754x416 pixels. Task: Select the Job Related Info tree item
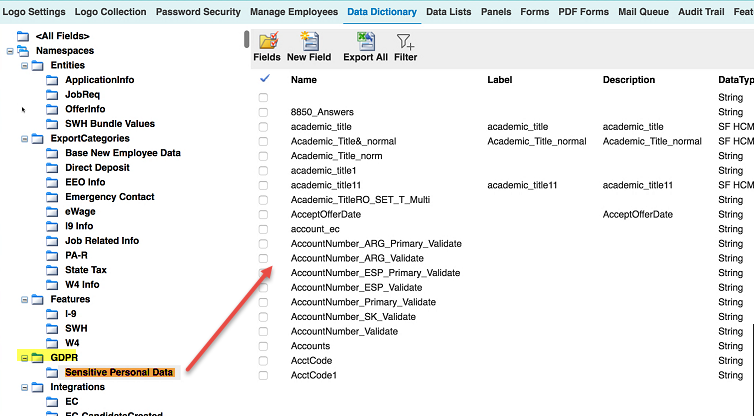[x=102, y=240]
